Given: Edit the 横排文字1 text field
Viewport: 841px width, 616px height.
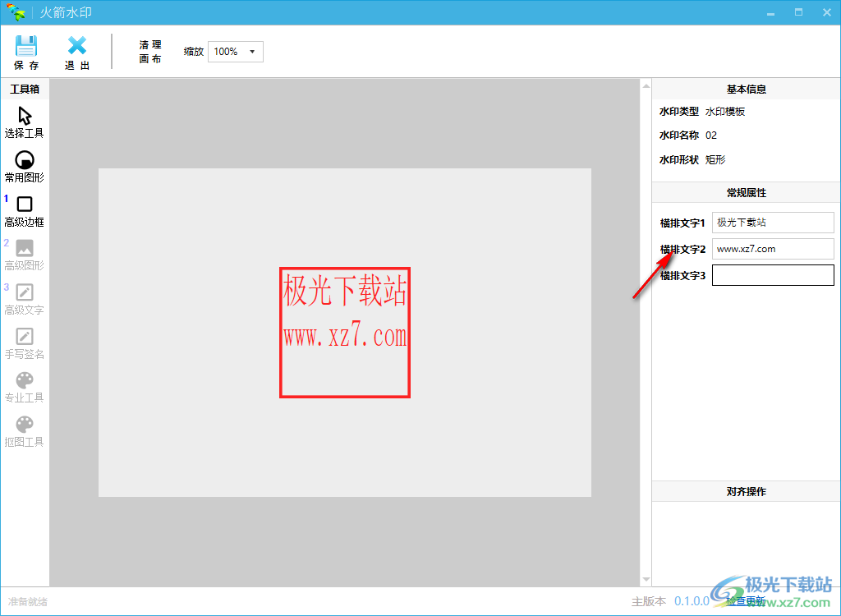Looking at the screenshot, I should [x=773, y=222].
